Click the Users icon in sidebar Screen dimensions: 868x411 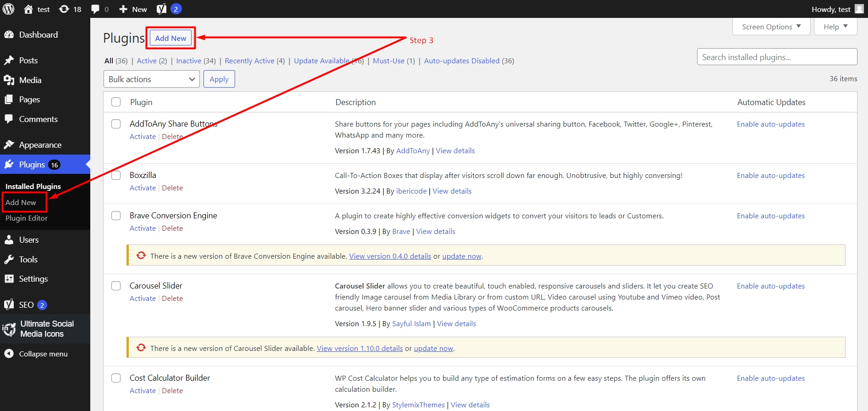coord(9,240)
